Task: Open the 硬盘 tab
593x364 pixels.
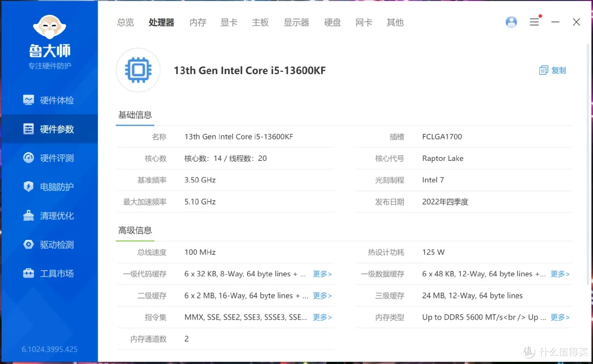Action: pyautogui.click(x=332, y=23)
